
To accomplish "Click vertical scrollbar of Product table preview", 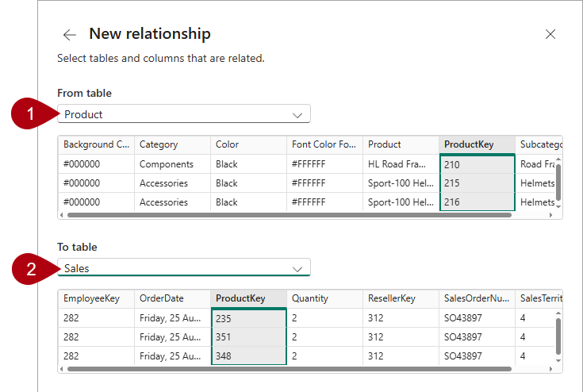I will [x=558, y=182].
